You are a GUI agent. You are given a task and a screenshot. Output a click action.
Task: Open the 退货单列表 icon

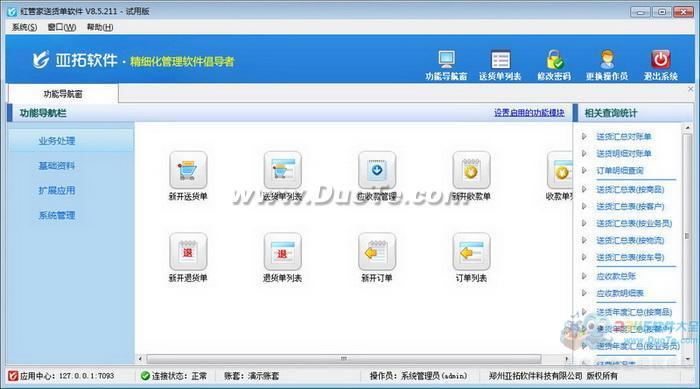pos(283,251)
